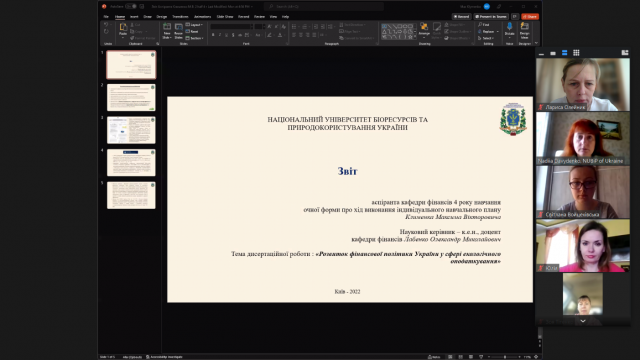
Task: Click Reset in Slides group
Action: (x=192, y=31)
